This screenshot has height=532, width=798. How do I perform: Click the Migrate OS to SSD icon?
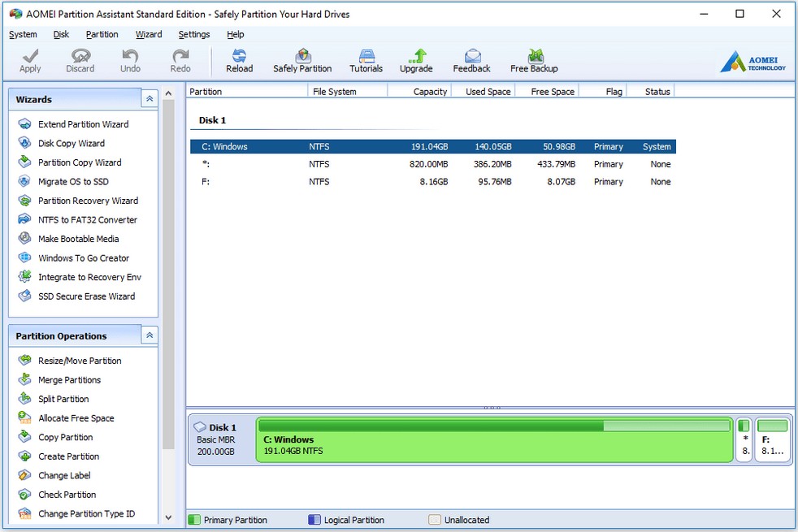pyautogui.click(x=24, y=181)
